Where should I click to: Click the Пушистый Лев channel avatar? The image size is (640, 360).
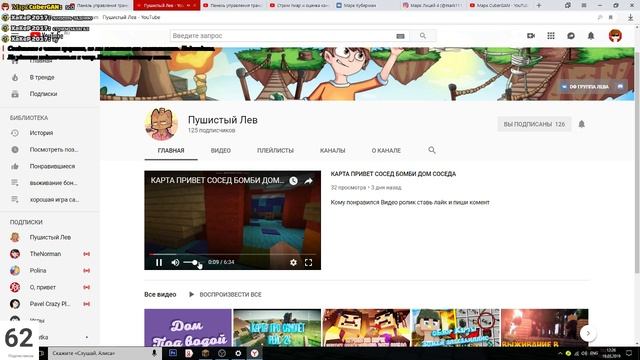click(161, 124)
